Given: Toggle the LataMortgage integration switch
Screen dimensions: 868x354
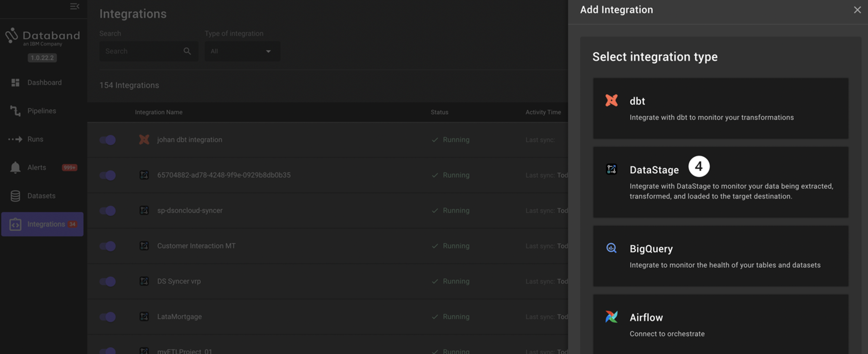Looking at the screenshot, I should point(107,316).
